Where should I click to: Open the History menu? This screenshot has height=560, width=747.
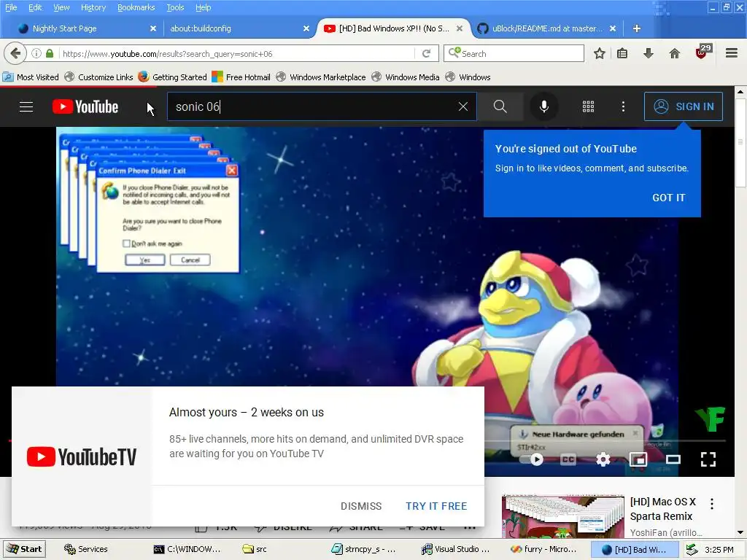click(93, 7)
